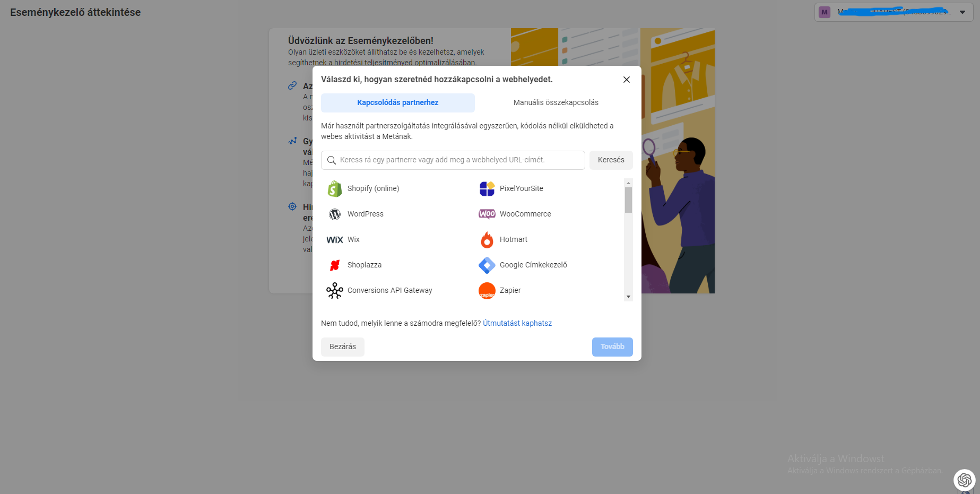Select the Shopify (online) partner icon

335,188
